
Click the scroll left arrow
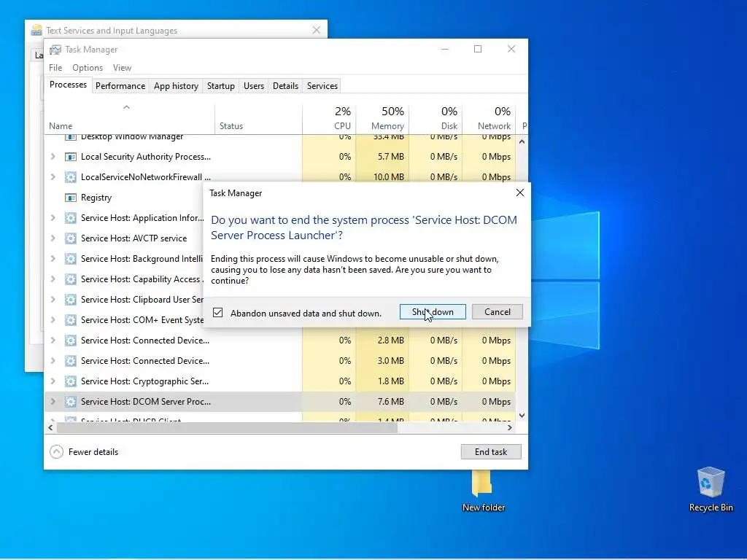point(50,427)
